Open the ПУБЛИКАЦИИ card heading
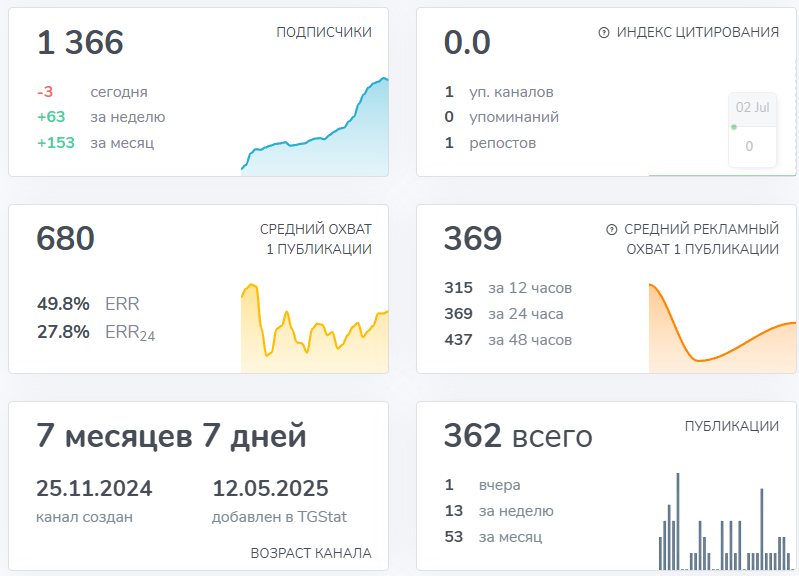 click(732, 426)
